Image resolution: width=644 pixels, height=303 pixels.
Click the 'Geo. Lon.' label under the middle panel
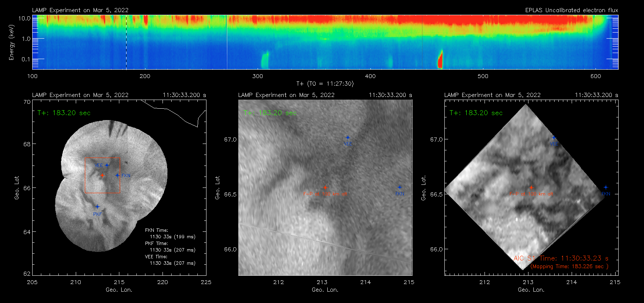pyautogui.click(x=325, y=290)
